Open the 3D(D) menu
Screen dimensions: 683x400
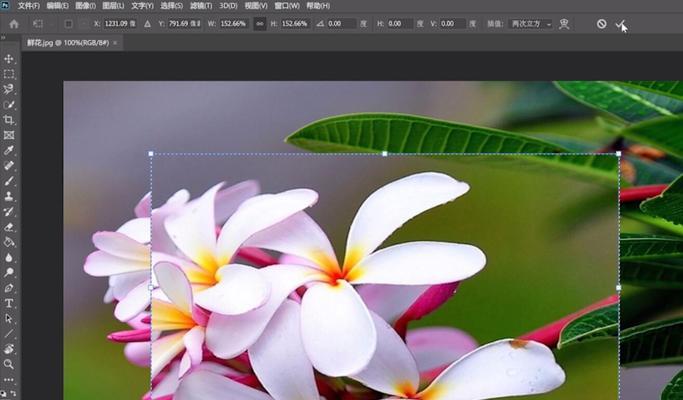coord(228,6)
